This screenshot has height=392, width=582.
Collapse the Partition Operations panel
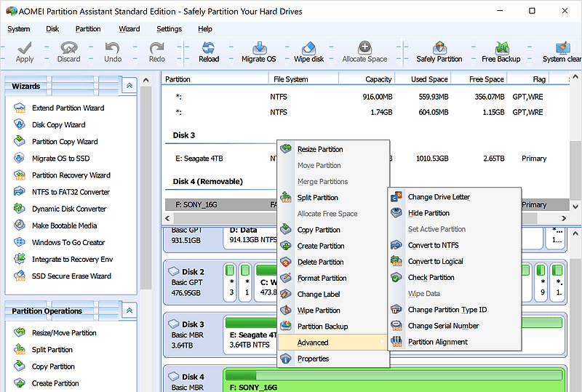(x=129, y=311)
